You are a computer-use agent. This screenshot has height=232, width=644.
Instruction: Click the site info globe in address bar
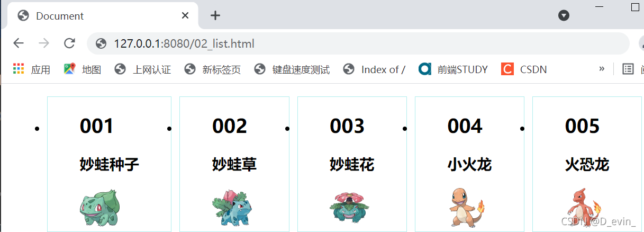click(102, 43)
